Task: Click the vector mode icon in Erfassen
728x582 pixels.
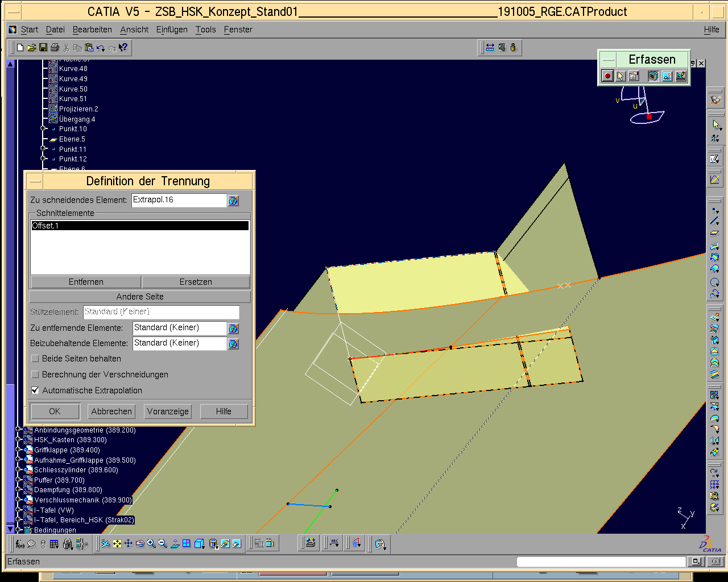Action: point(681,76)
